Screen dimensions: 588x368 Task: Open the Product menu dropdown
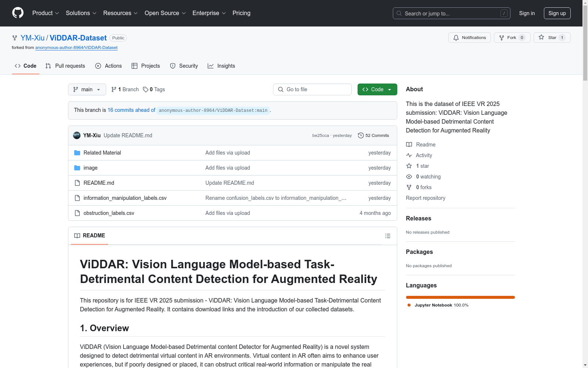[x=46, y=13]
